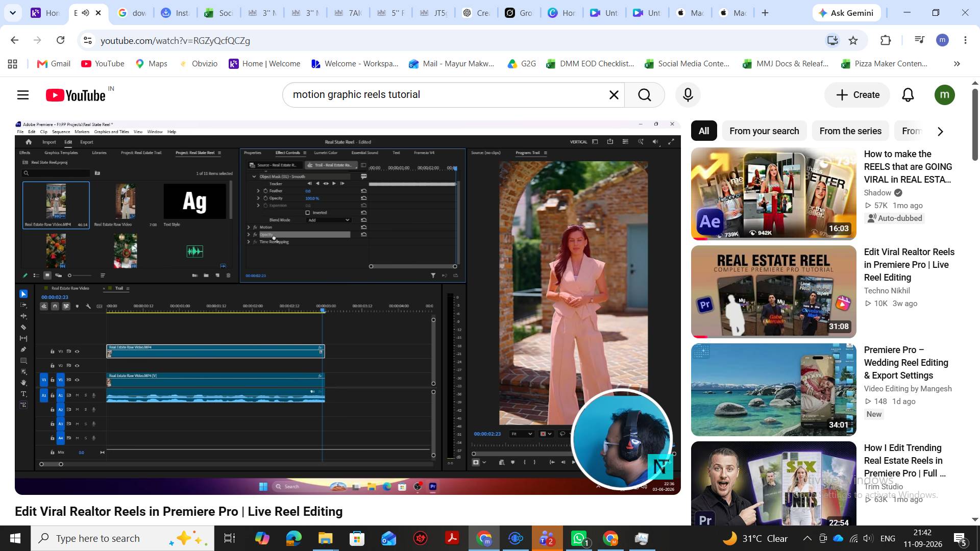Open the tab search dropdown arrow

pyautogui.click(x=13, y=13)
